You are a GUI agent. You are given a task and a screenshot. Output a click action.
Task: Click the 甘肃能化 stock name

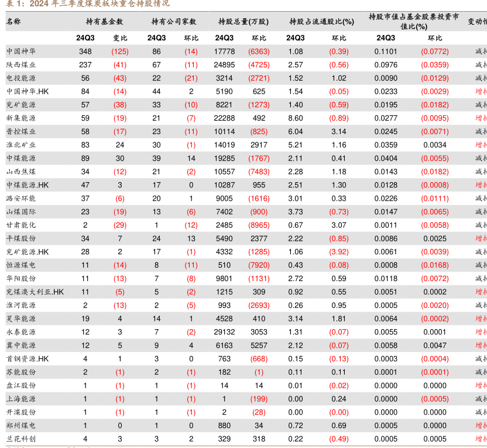(x=21, y=225)
